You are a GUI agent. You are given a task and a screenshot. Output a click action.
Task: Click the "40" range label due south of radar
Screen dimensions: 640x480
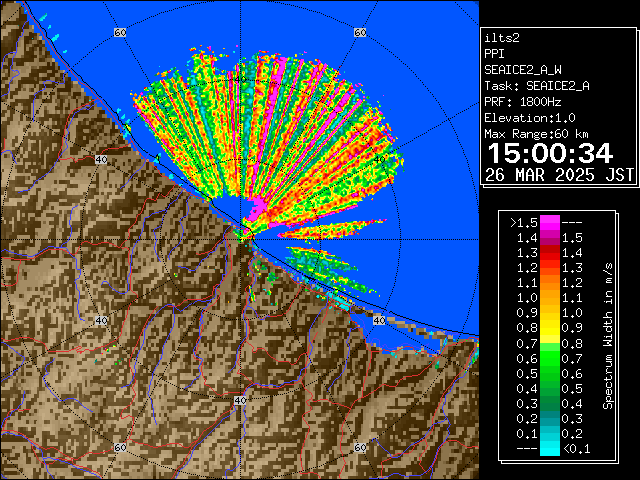tap(240, 400)
